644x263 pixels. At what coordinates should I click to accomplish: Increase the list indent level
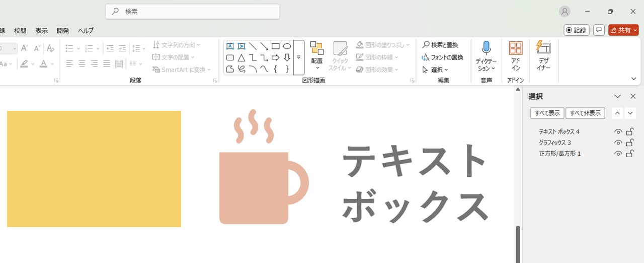coord(122,48)
